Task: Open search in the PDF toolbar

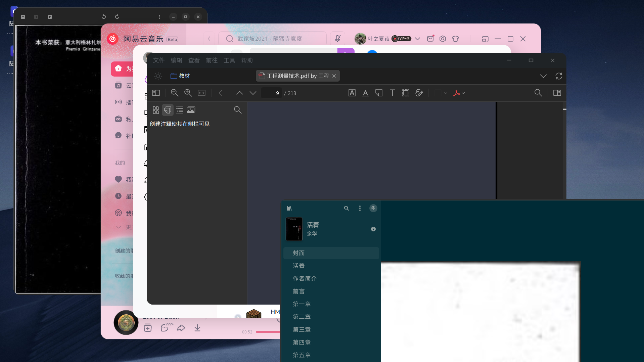Action: pos(538,93)
